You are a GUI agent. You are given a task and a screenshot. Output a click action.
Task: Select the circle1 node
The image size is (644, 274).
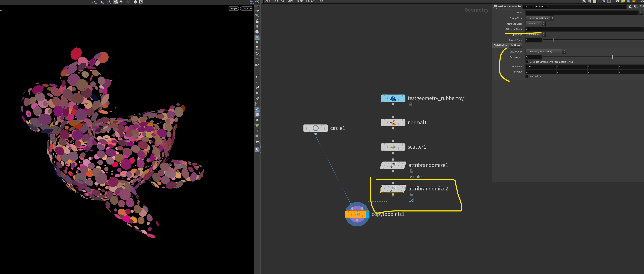[315, 128]
